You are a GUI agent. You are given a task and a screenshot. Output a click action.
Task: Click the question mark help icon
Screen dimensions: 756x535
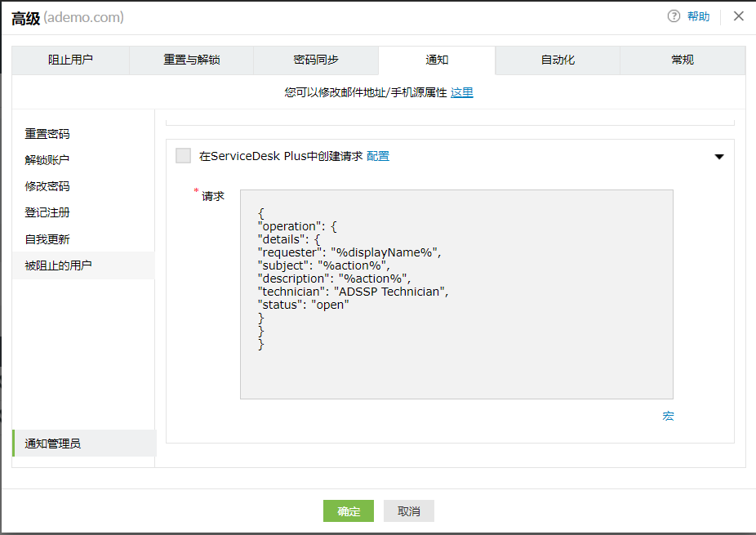click(674, 16)
